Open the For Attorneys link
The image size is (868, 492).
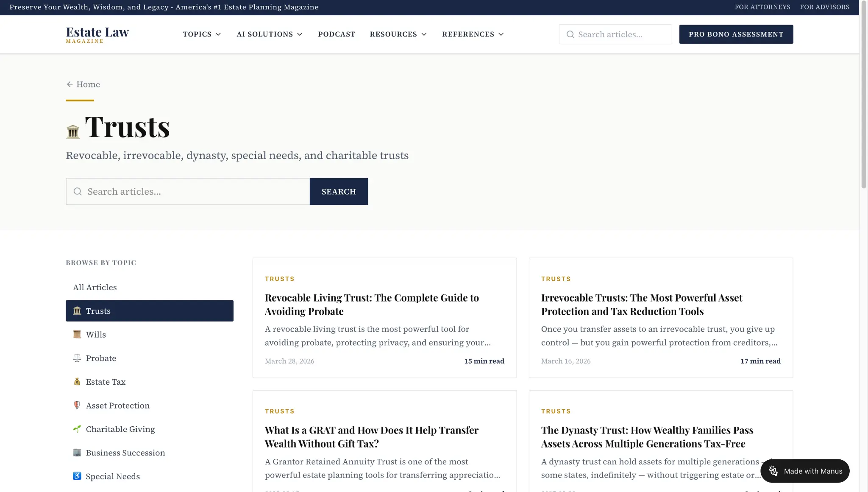pyautogui.click(x=762, y=7)
